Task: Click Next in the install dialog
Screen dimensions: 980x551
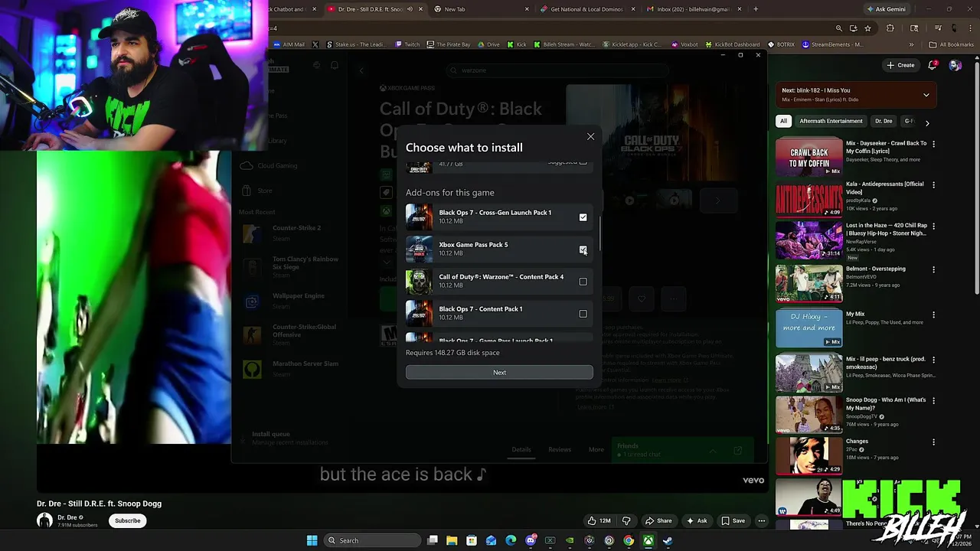Action: [499, 373]
